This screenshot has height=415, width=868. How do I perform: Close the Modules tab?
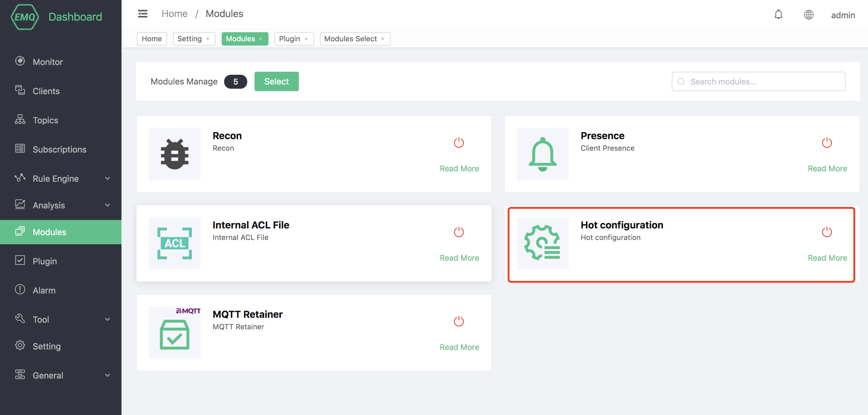pyautogui.click(x=261, y=39)
